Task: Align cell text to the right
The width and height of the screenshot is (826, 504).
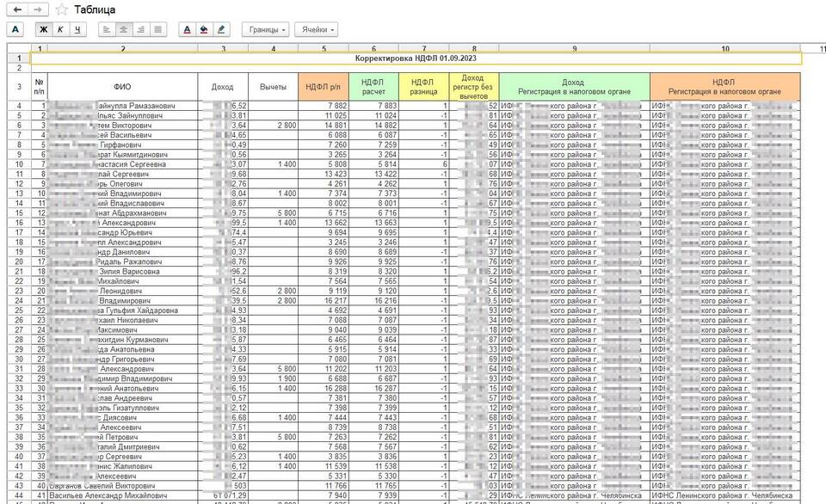Action: point(140,29)
